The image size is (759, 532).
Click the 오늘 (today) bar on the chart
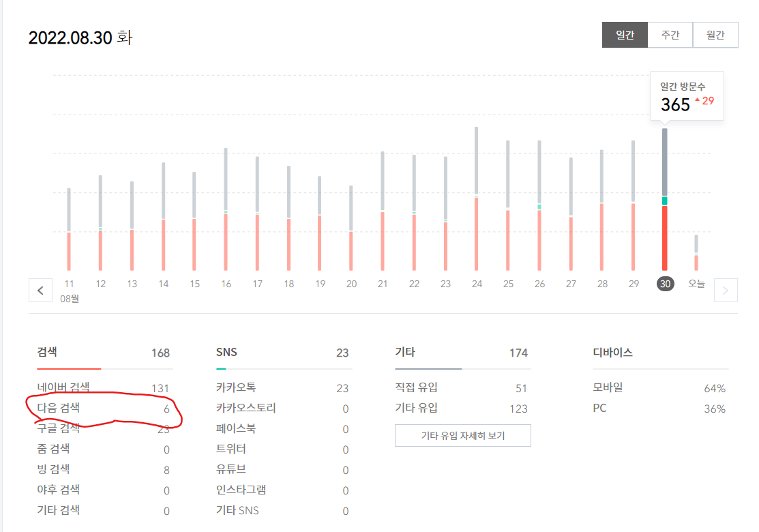[696, 252]
